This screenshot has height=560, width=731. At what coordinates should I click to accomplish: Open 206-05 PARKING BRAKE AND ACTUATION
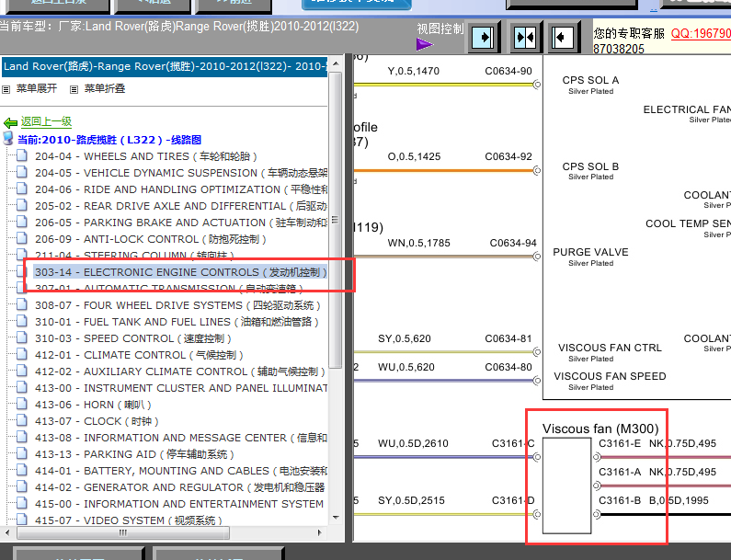[181, 223]
